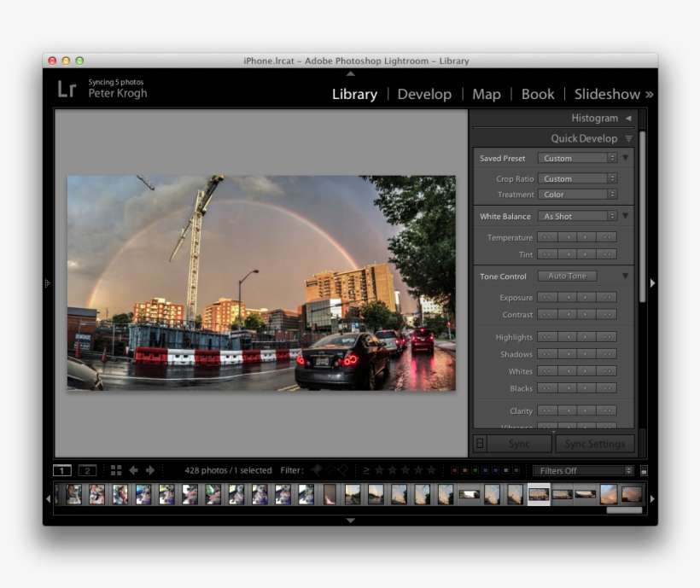This screenshot has height=588, width=700.
Task: Filter photos by red color label
Action: tap(454, 470)
